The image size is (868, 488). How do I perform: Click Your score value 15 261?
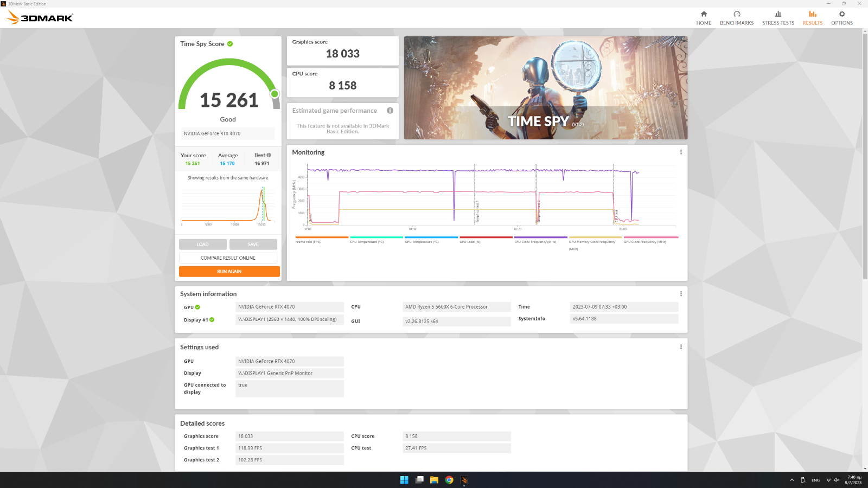point(193,163)
